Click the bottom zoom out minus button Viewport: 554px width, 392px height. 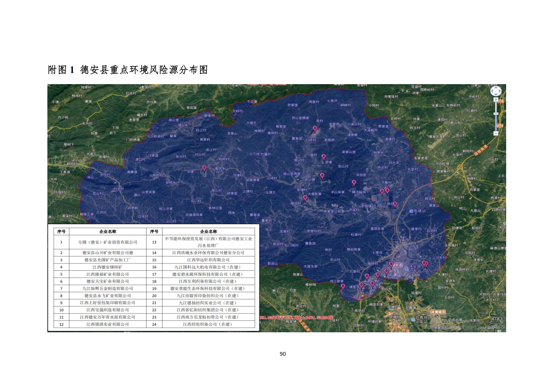[x=495, y=133]
